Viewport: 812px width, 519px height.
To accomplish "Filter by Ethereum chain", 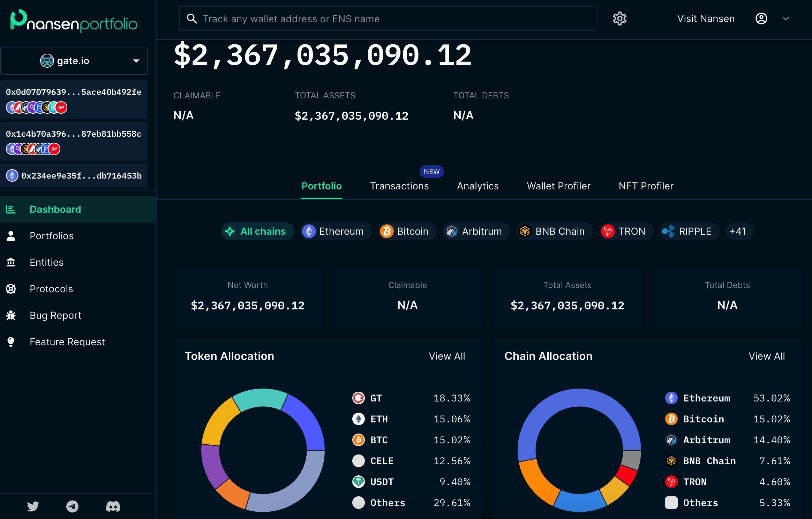I will (x=336, y=231).
